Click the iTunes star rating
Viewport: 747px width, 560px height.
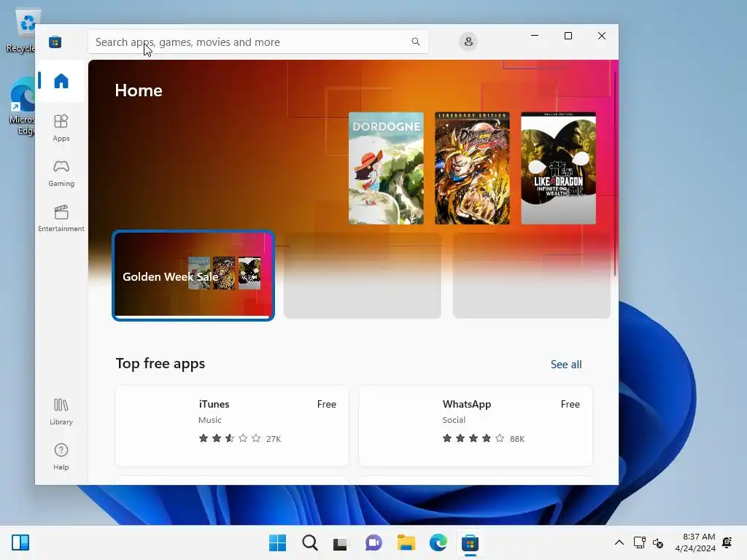click(230, 438)
